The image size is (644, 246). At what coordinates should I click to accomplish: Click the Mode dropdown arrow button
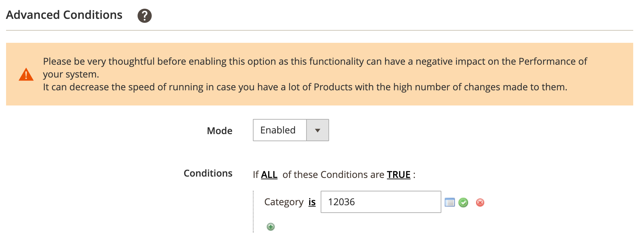[317, 130]
